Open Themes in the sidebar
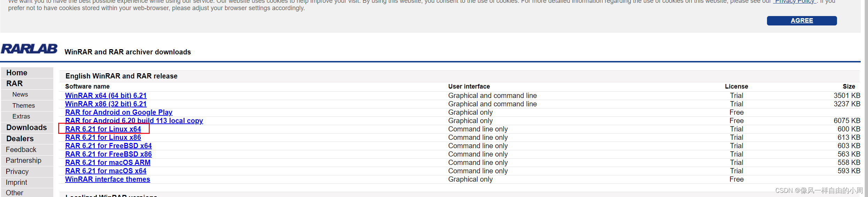Image resolution: width=868 pixels, height=197 pixels. (23, 106)
